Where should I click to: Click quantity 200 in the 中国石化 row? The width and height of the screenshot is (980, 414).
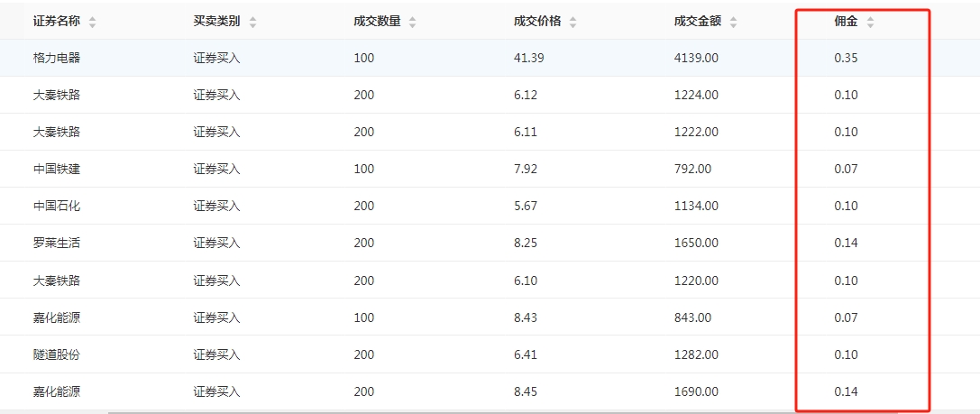pyautogui.click(x=363, y=206)
